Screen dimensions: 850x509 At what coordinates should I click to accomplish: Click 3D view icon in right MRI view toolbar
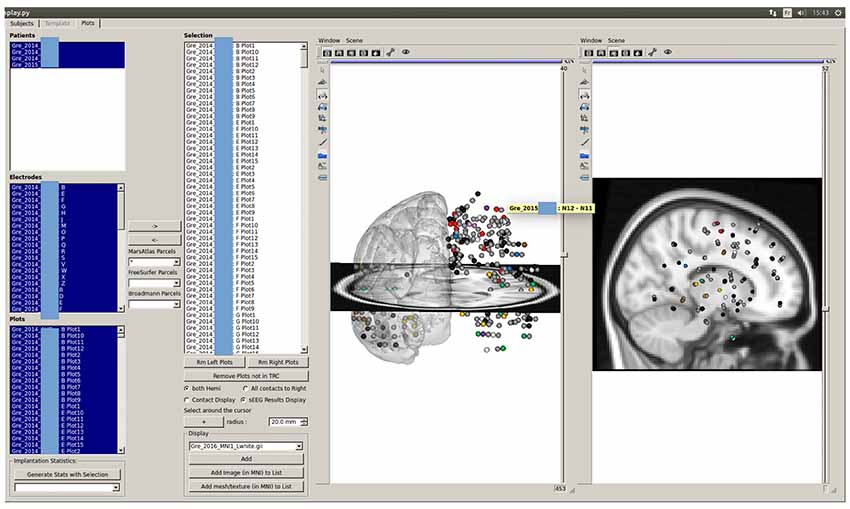pyautogui.click(x=638, y=53)
